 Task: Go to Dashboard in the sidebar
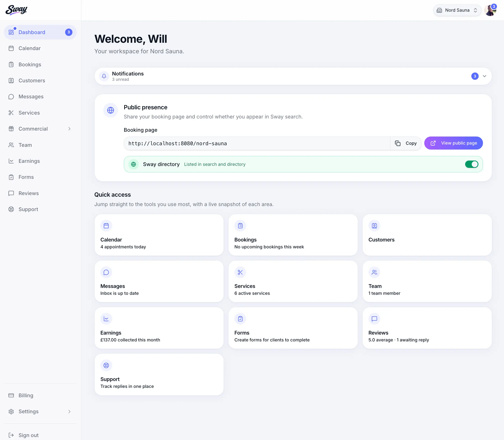(40, 32)
